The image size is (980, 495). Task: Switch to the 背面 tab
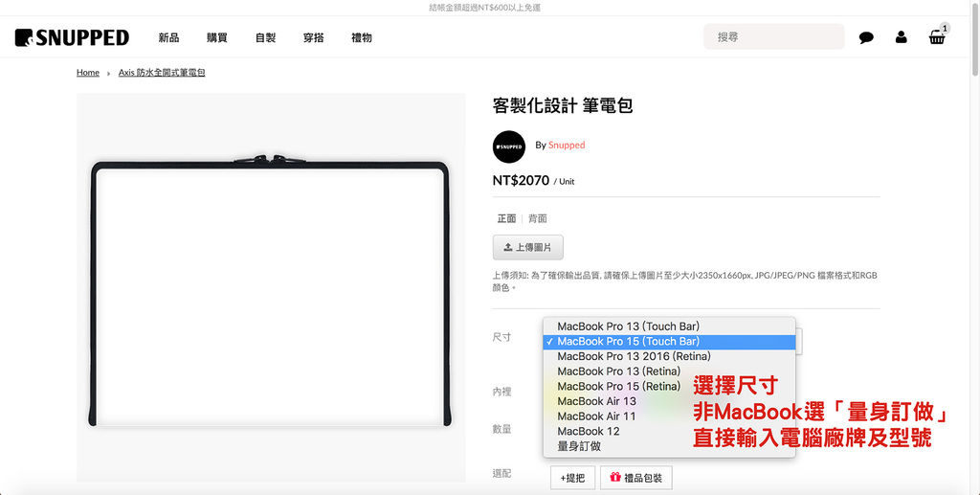click(x=538, y=218)
